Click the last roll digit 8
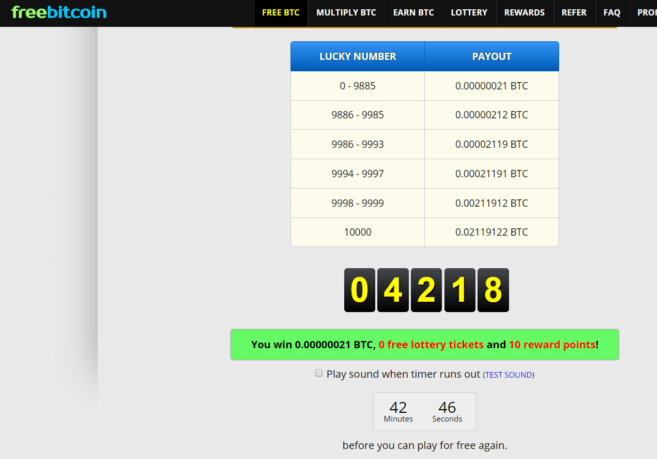 (x=493, y=290)
